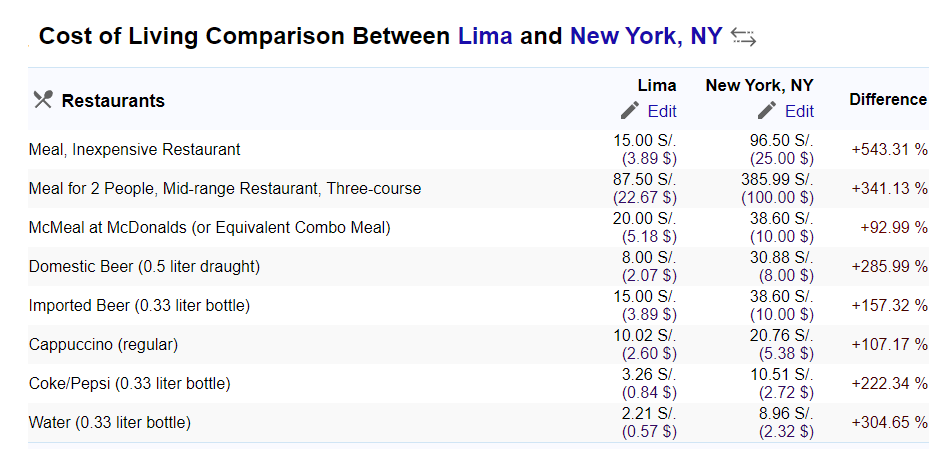The width and height of the screenshot is (951, 449).
Task: Click the swap cities arrows icon
Action: (x=743, y=37)
